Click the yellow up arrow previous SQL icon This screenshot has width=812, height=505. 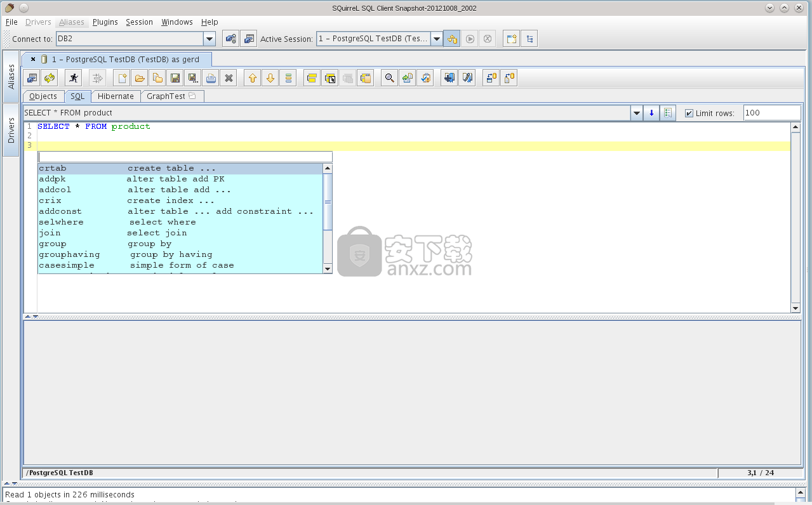click(253, 78)
